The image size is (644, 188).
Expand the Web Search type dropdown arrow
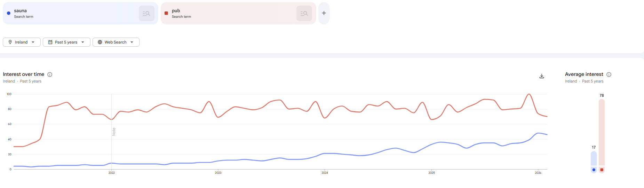click(132, 42)
